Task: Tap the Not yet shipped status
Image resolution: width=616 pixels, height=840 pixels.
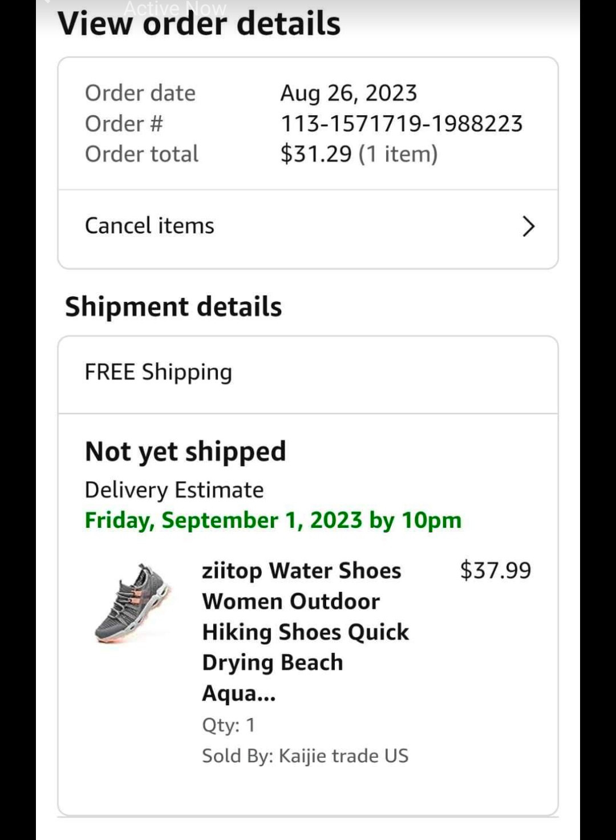Action: click(185, 451)
